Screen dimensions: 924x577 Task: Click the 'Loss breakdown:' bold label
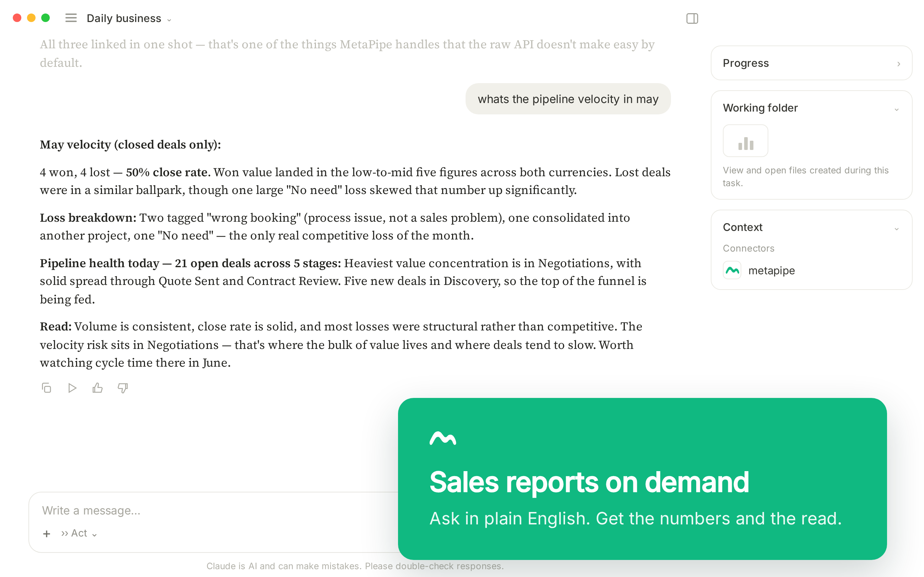tap(88, 218)
